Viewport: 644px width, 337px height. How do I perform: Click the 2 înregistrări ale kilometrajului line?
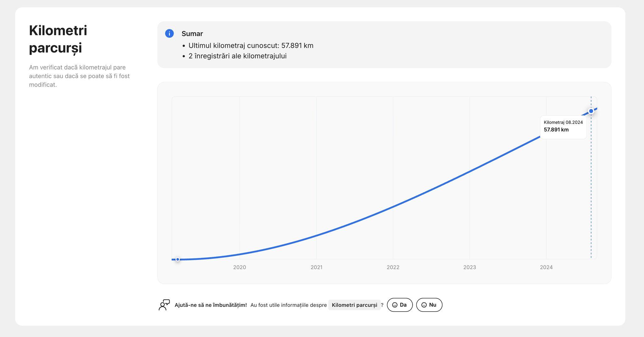237,56
